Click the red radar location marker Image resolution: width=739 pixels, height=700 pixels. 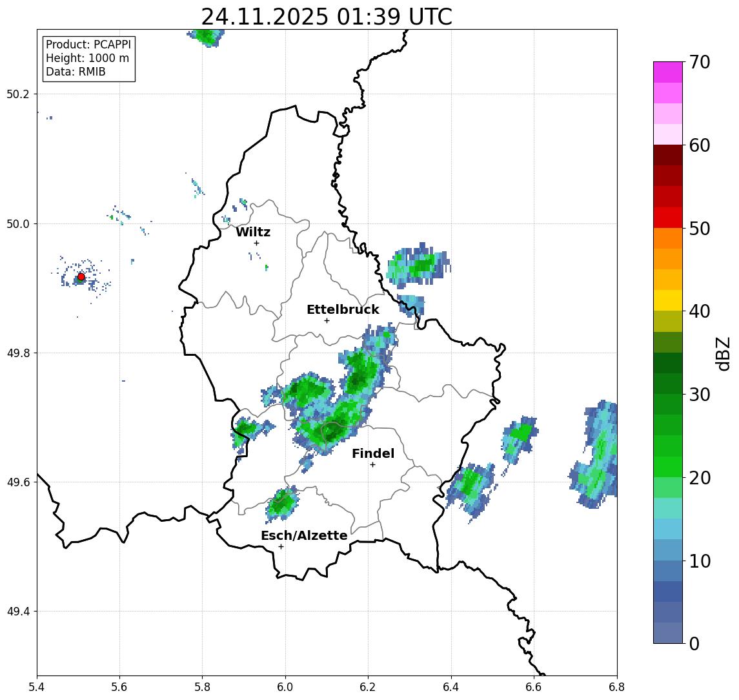(81, 277)
